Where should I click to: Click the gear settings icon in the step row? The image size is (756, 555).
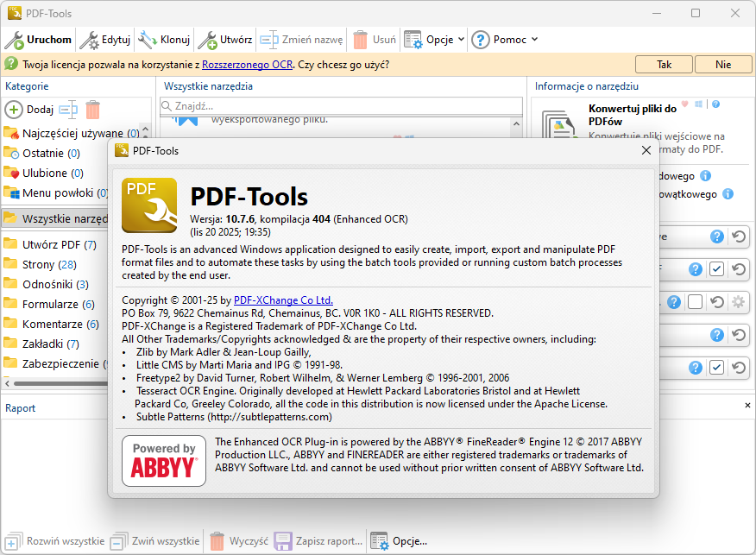coord(738,302)
